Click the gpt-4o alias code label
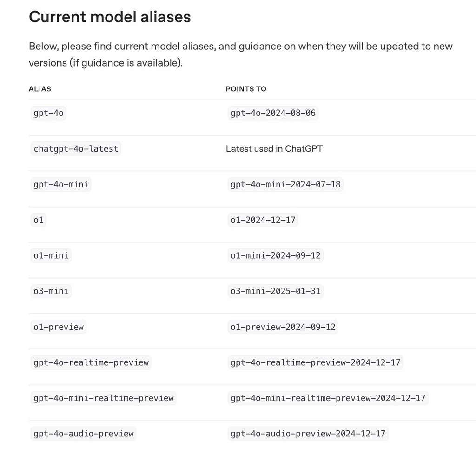The height and width of the screenshot is (462, 476). click(x=48, y=113)
